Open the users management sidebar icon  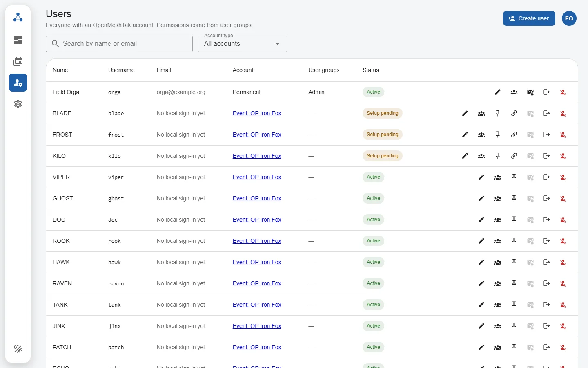coord(18,83)
